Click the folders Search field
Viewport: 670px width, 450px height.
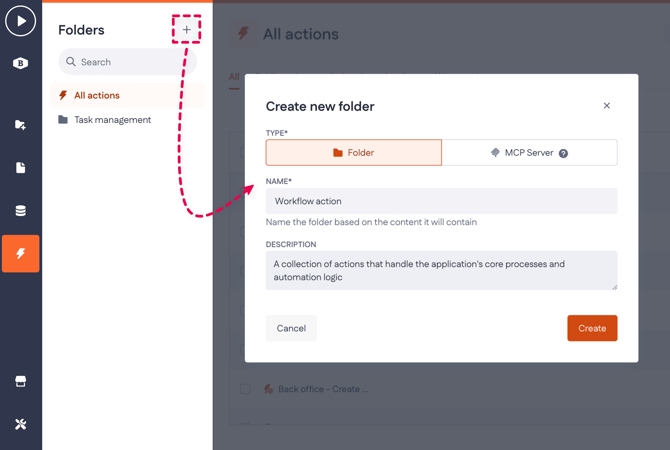click(x=127, y=62)
